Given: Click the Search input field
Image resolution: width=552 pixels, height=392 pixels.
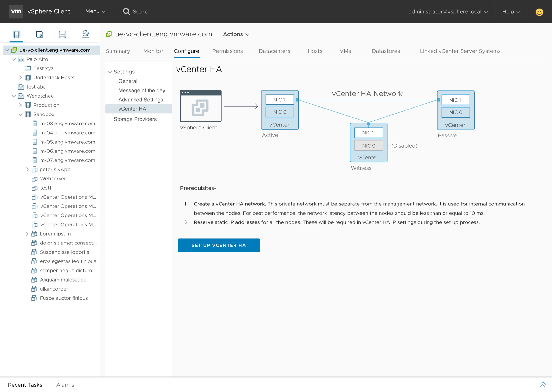Looking at the screenshot, I should [x=142, y=12].
